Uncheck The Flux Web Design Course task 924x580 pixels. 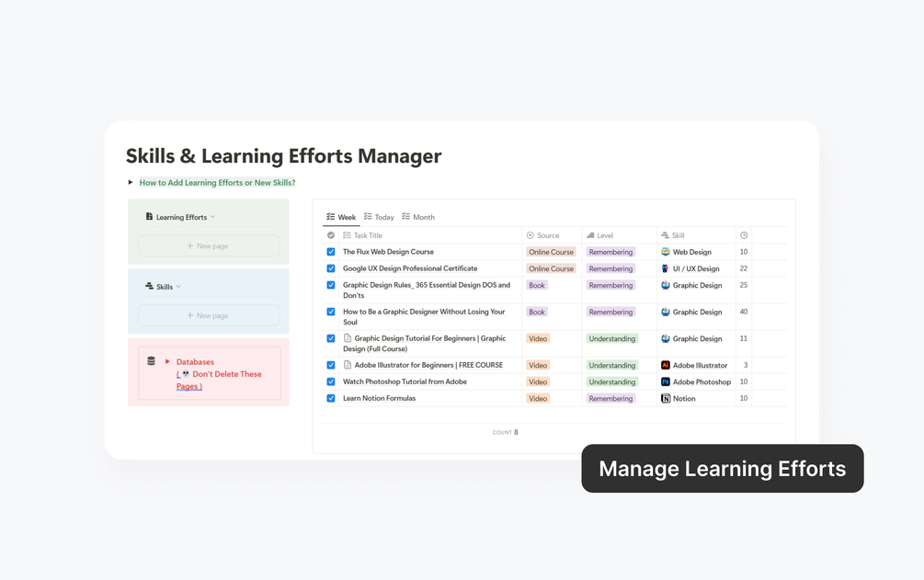coord(331,252)
